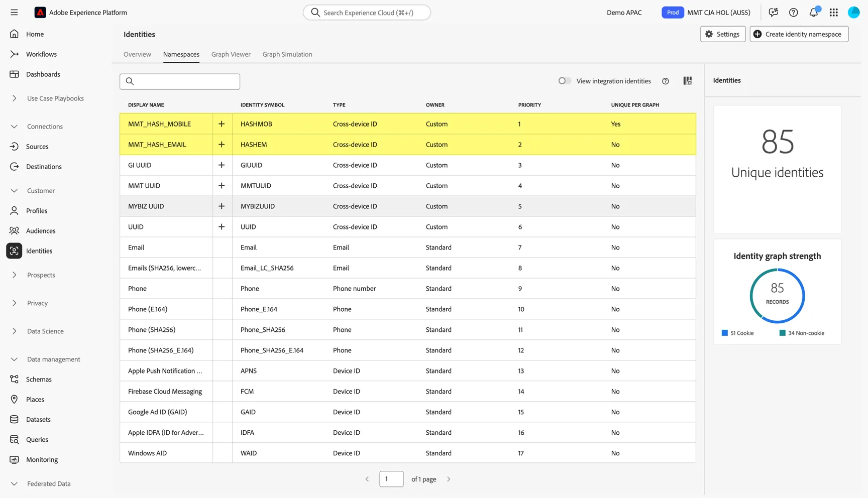This screenshot has height=498, width=868.
Task: Click the help question mark icon in header
Action: point(794,13)
